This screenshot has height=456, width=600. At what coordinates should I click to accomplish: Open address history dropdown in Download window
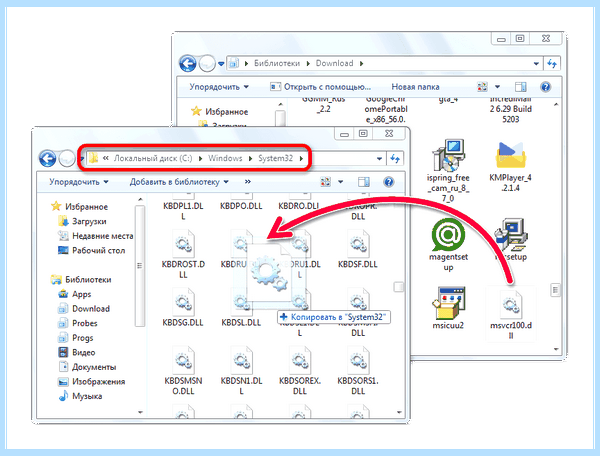coord(536,64)
